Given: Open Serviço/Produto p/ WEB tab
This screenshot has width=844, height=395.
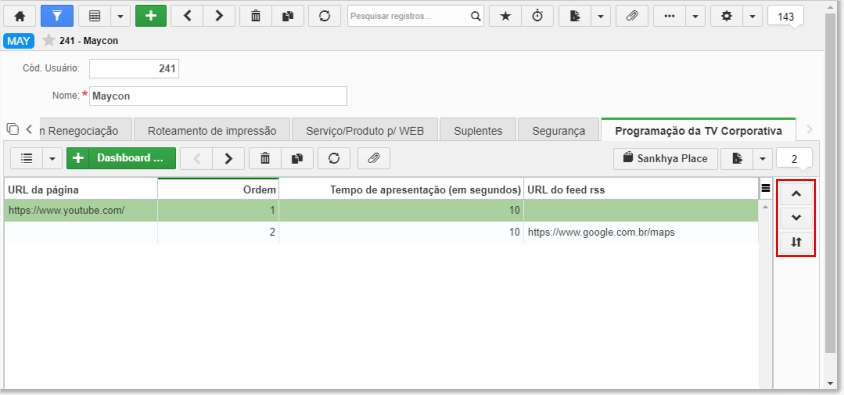Looking at the screenshot, I should (x=365, y=131).
